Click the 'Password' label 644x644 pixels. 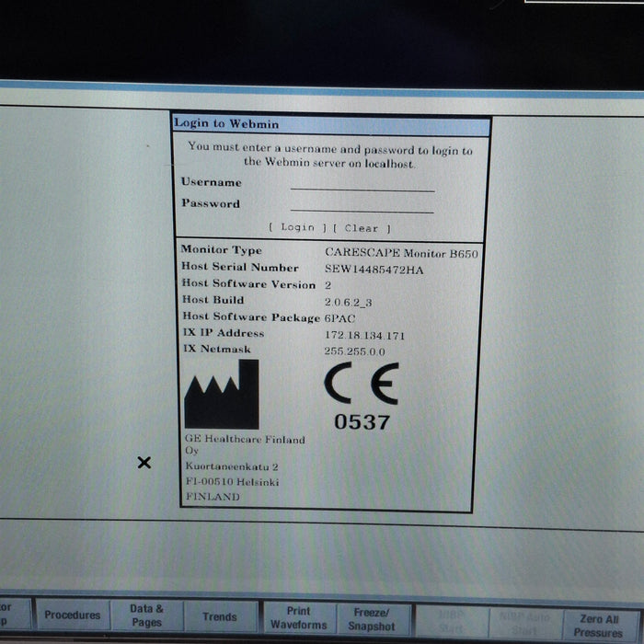coord(211,203)
